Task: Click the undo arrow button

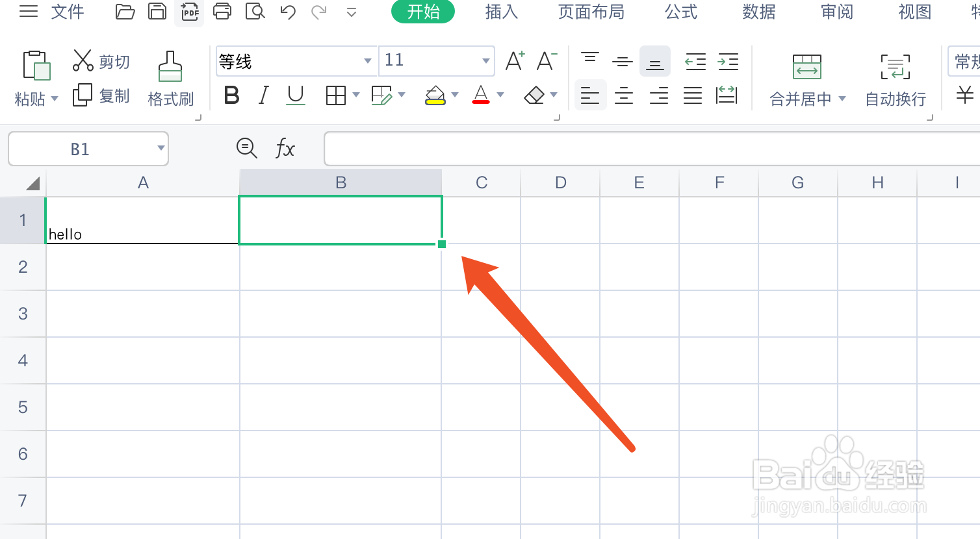Action: coord(287,12)
